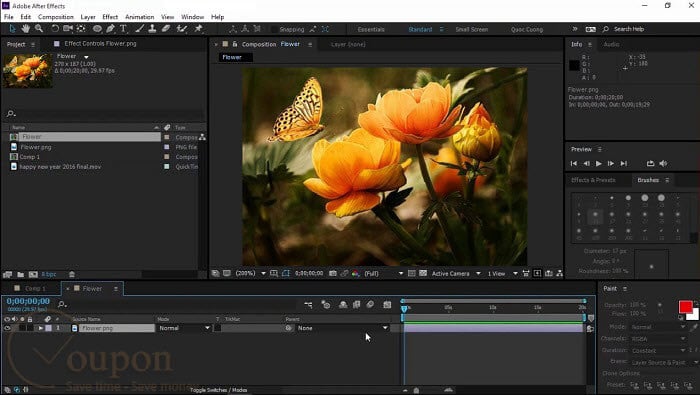The image size is (700, 395).
Task: Click the timeline zoom slider handle
Action: tap(416, 390)
